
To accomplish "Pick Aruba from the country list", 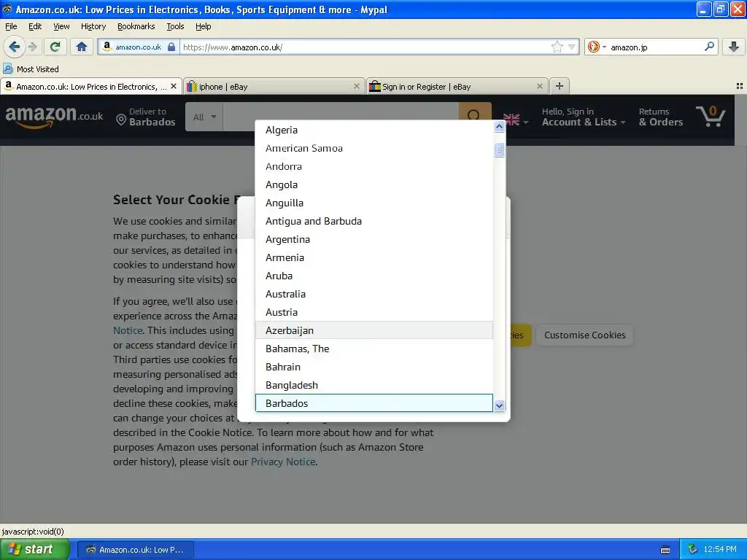I will [374, 276].
